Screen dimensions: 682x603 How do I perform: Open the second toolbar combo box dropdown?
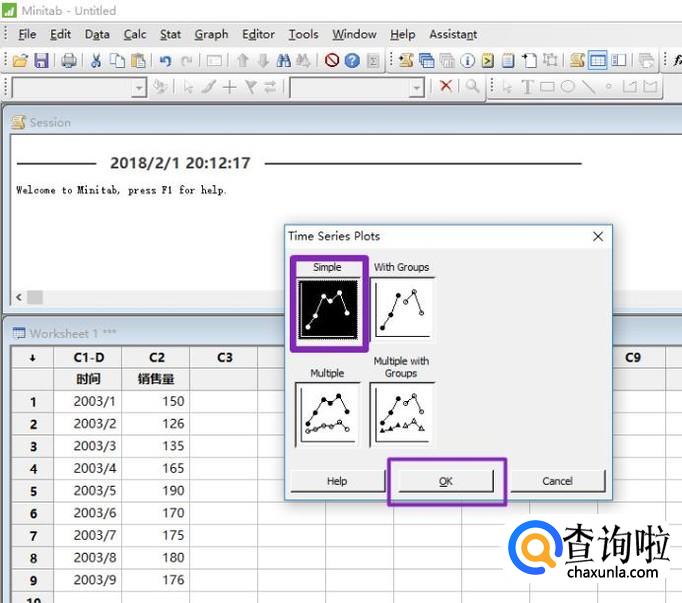coord(417,88)
